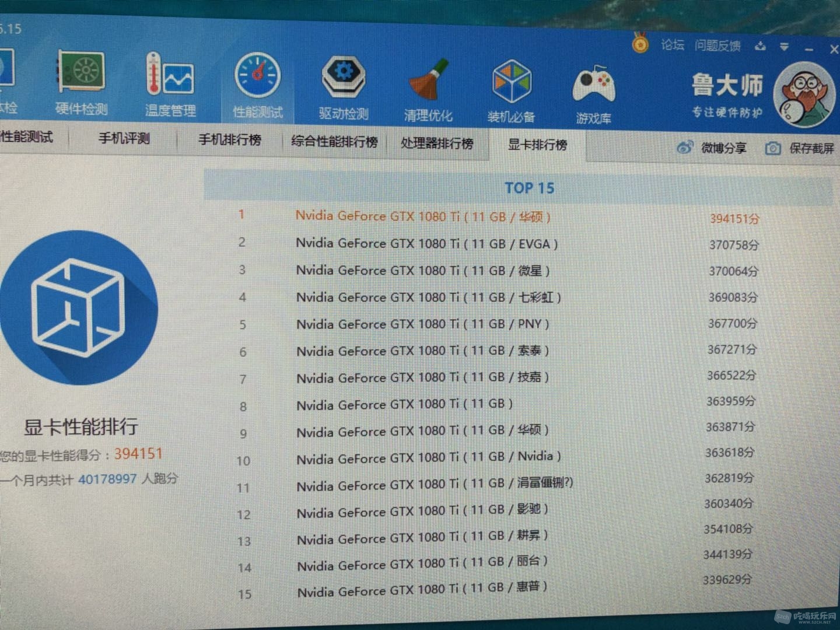Click the gold medal icon in title bar
Image resolution: width=840 pixels, height=630 pixels.
pos(640,43)
